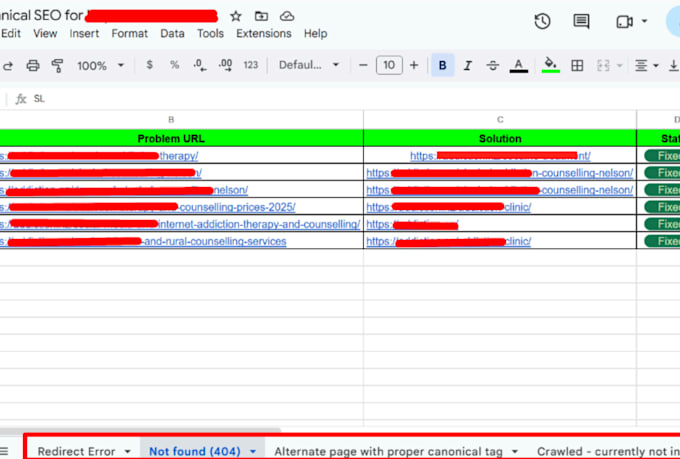Toggle strikethrough formatting
The image size is (680, 459).
493,66
